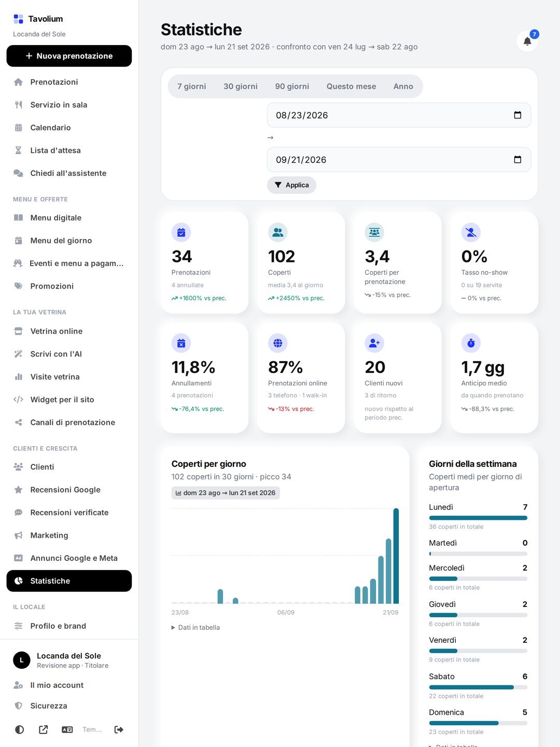The width and height of the screenshot is (560, 747).
Task: Select the "Questo mese" range tab
Action: point(351,87)
